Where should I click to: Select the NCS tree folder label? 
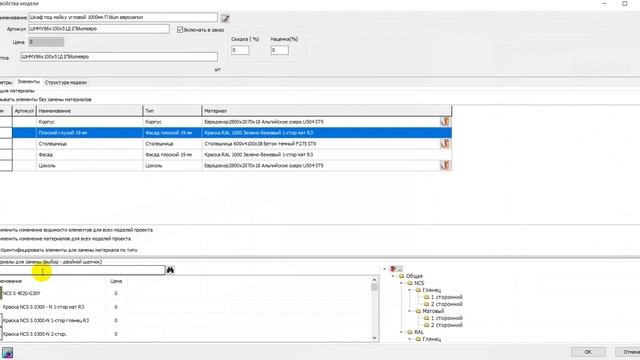click(419, 283)
